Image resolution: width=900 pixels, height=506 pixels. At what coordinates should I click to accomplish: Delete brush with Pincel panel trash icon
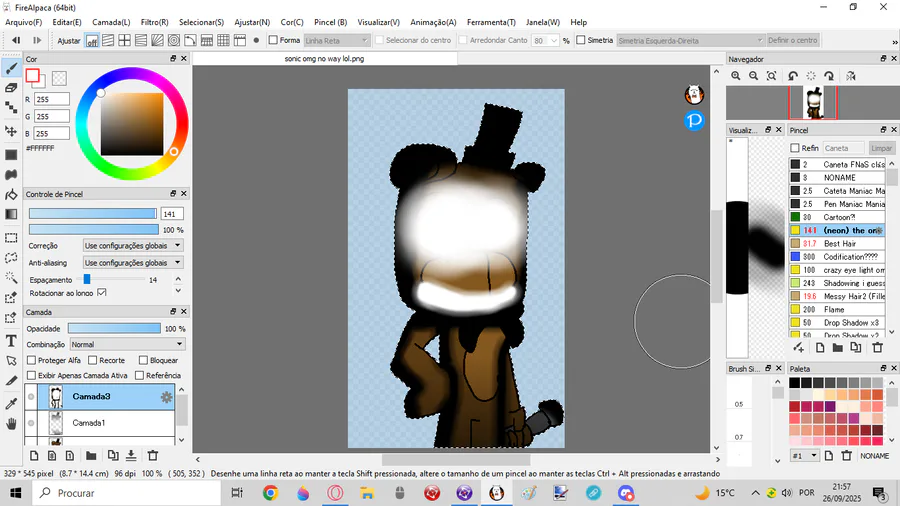tap(878, 348)
